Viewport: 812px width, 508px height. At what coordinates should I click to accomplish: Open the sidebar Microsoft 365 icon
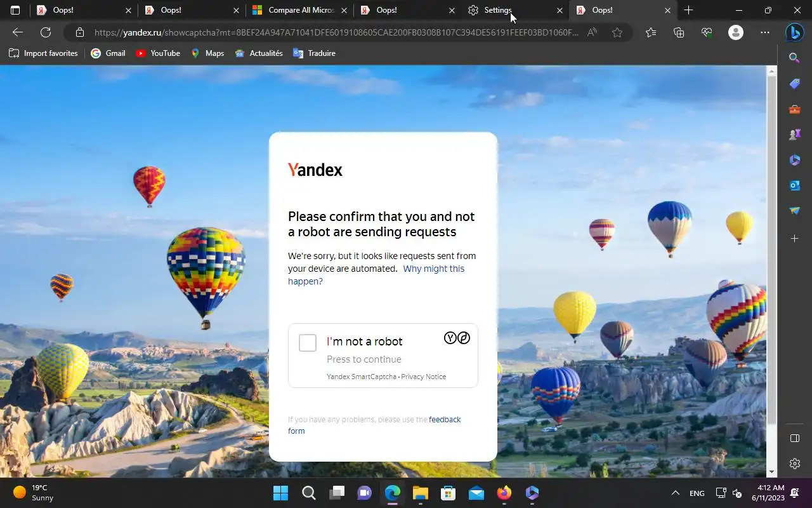[x=794, y=160]
